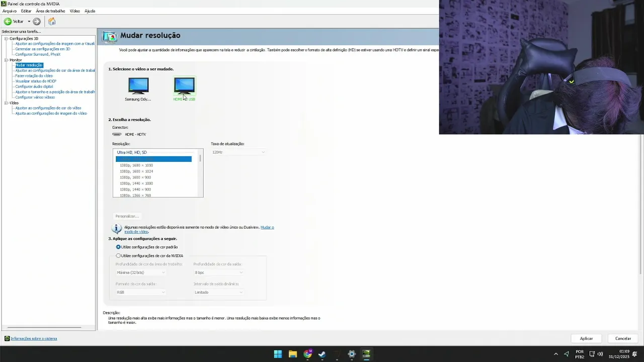Click the blue information icon
The height and width of the screenshot is (362, 644).
coord(117,229)
